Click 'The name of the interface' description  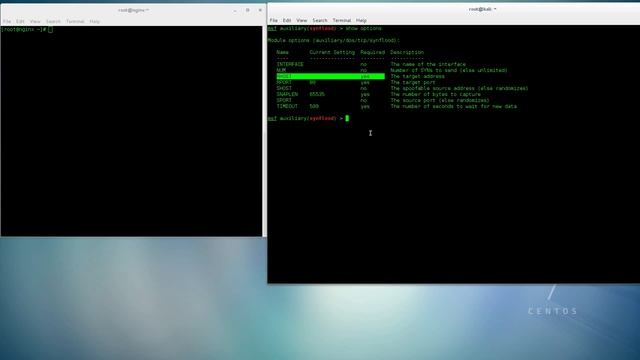[428, 64]
